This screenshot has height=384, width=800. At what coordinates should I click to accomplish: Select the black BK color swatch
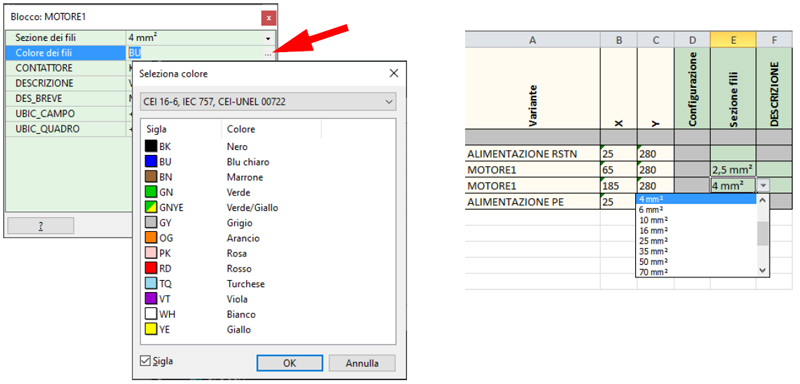pos(151,147)
